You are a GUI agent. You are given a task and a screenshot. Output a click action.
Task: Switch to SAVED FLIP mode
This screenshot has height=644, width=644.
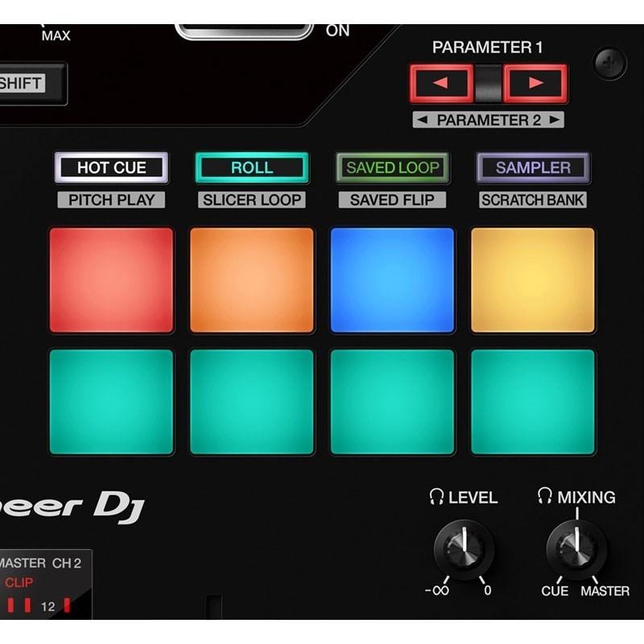[391, 199]
